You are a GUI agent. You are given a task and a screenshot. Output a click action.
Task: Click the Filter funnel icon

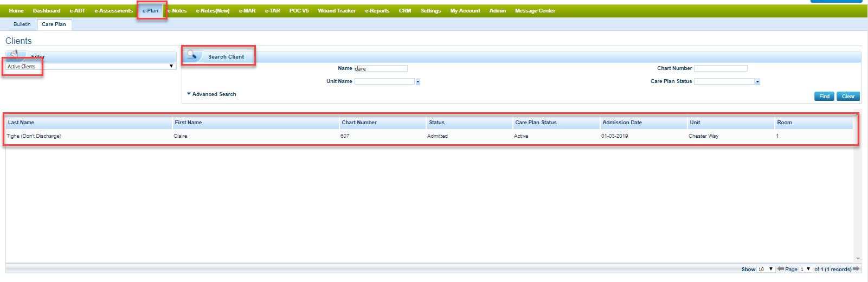pyautogui.click(x=16, y=54)
